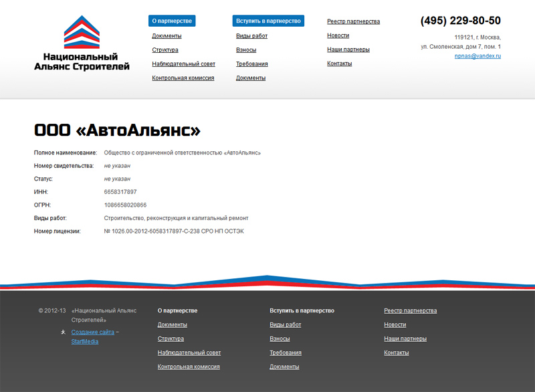Image resolution: width=535 pixels, height=392 pixels.
Task: Click footer 'О партнерстве' heading
Action: pos(177,310)
